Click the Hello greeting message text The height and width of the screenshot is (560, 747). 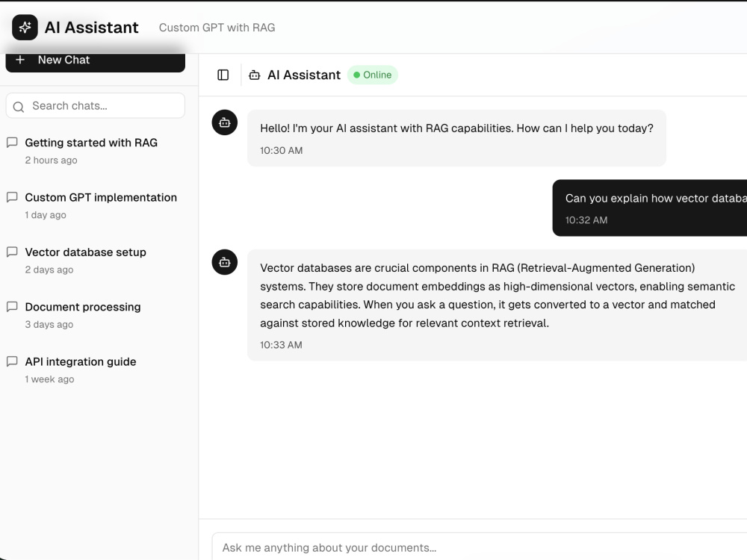[456, 128]
